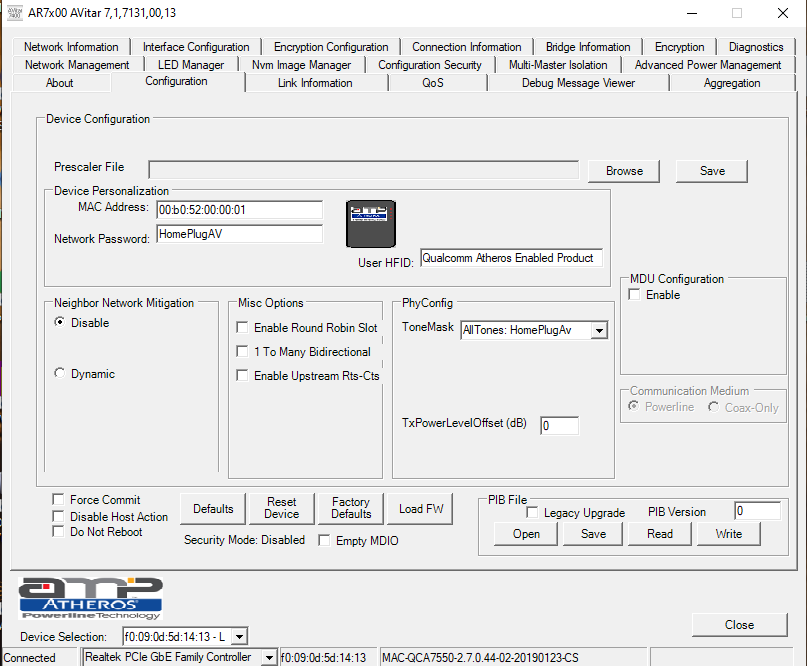Switch to the Network Management tab
Viewport: 807px width, 666px height.
77,65
